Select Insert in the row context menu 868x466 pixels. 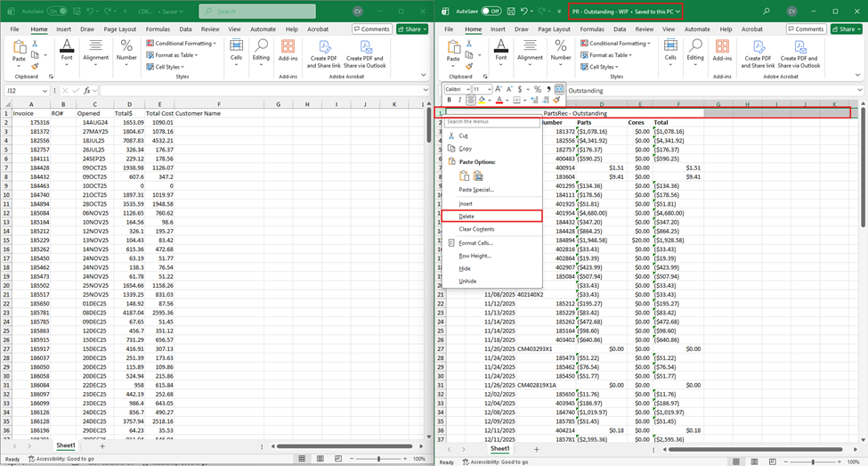click(491, 203)
